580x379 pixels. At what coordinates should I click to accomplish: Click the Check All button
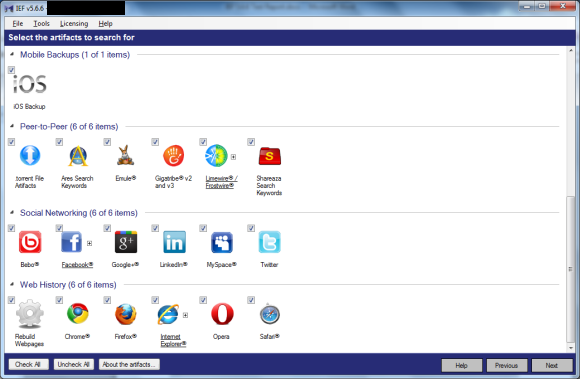(28, 365)
